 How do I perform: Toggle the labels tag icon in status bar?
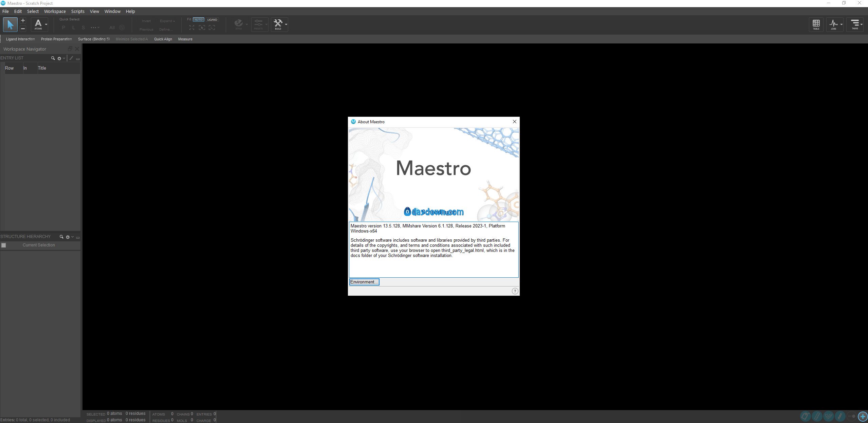pos(805,416)
